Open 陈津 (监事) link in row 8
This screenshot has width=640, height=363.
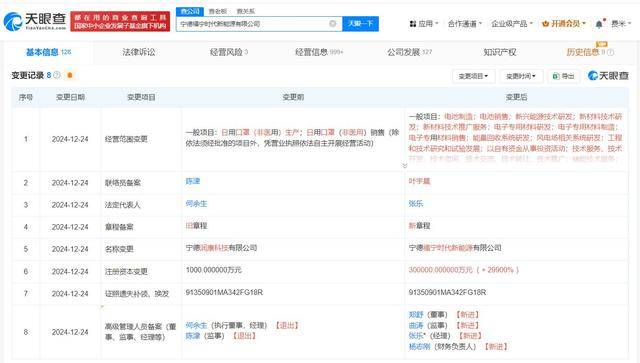coord(193,336)
